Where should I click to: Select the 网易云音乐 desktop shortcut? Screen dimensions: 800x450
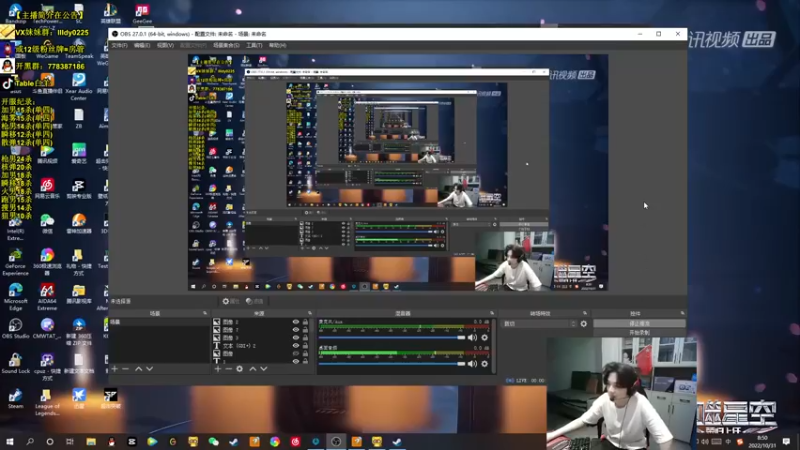47,188
